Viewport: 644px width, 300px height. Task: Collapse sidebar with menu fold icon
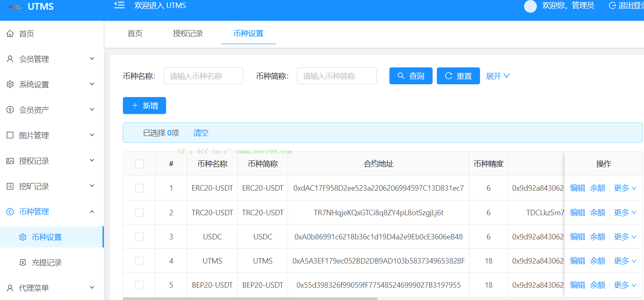pos(119,5)
